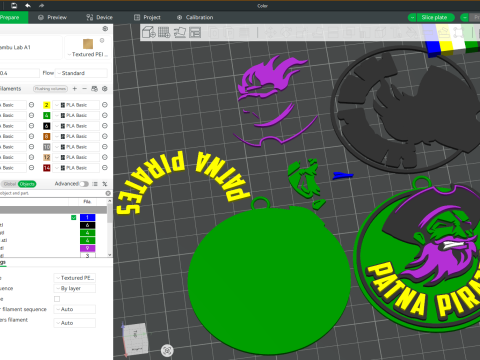Click the small icon above Textured PEI plate
Screen dimensions: 480x360
click(x=102, y=40)
